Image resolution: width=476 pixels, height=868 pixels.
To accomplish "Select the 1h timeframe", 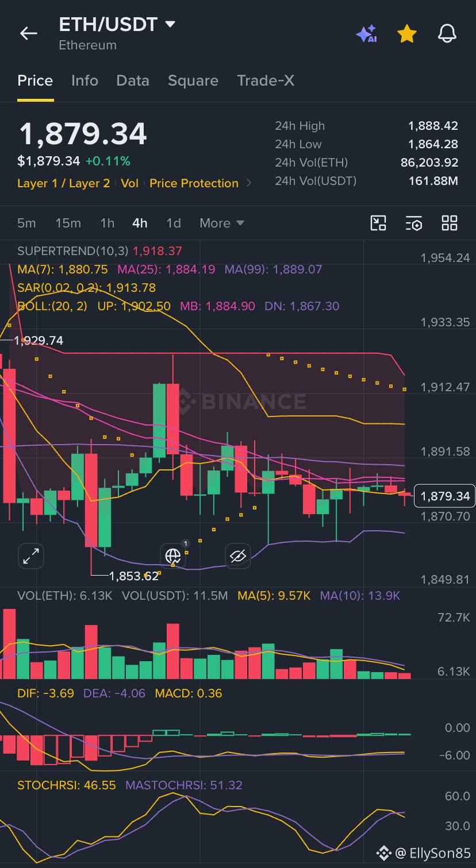I will point(107,223).
